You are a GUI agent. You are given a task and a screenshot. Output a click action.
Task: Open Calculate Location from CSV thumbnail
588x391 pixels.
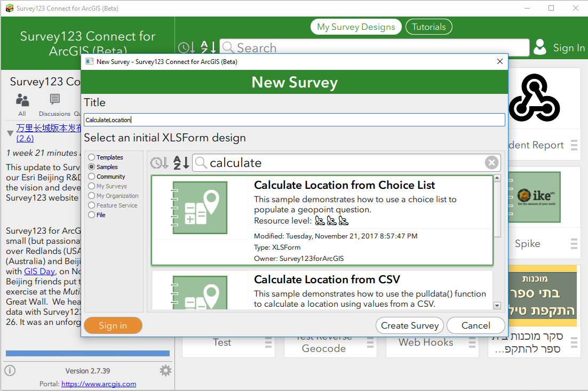click(x=200, y=292)
